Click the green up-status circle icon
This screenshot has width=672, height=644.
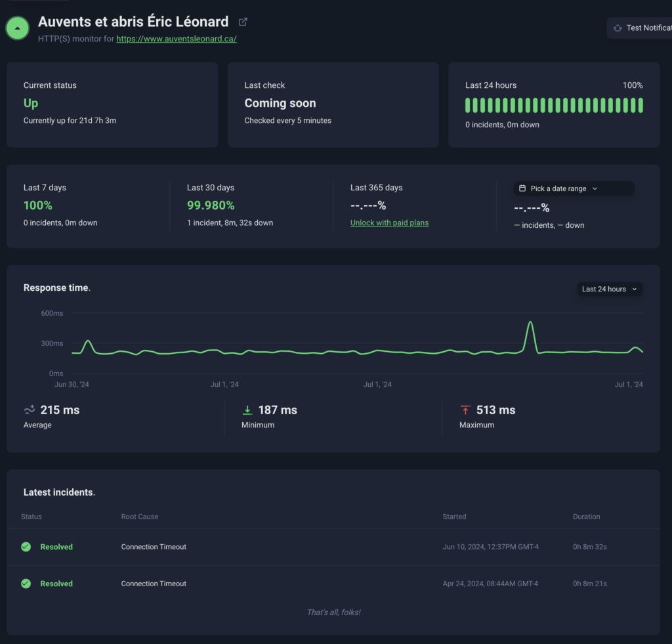pos(17,28)
